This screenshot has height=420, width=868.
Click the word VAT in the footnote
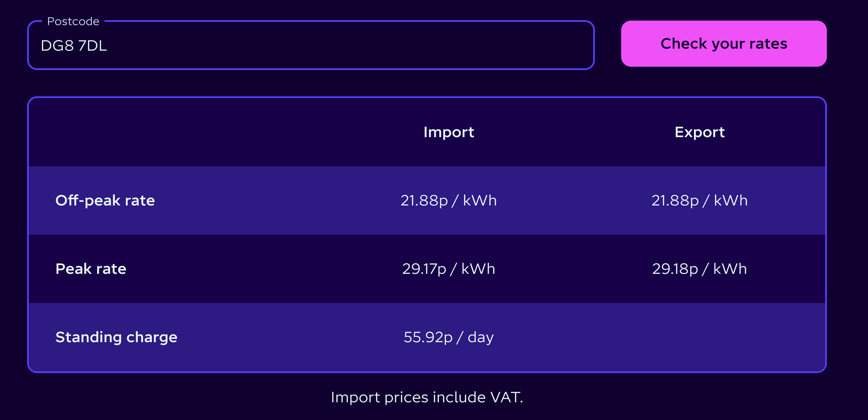pyautogui.click(x=506, y=397)
